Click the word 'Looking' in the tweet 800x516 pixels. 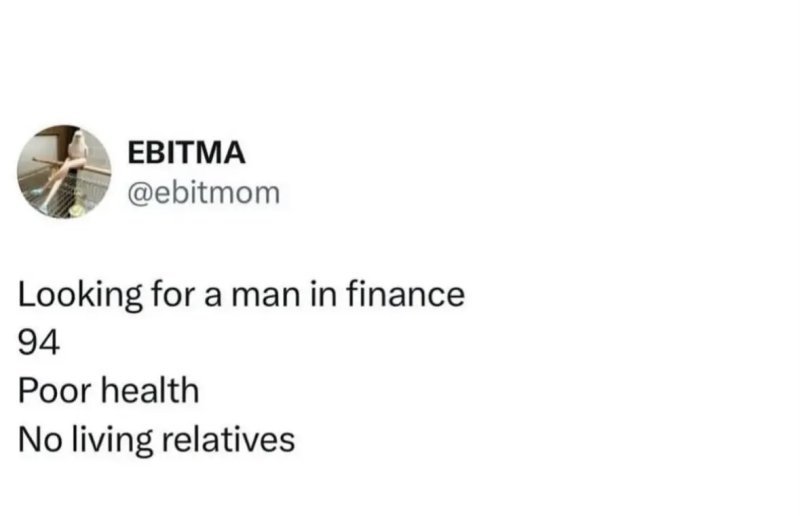[80, 296]
